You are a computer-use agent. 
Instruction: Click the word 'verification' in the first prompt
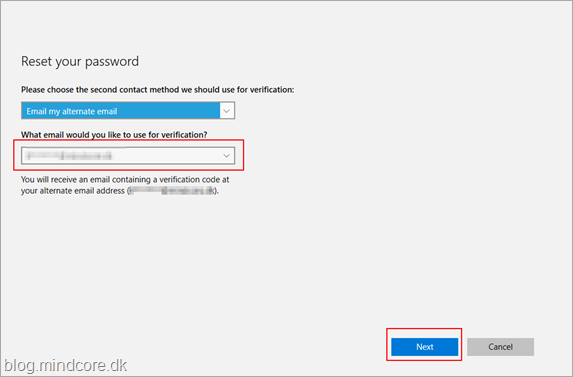coord(272,90)
